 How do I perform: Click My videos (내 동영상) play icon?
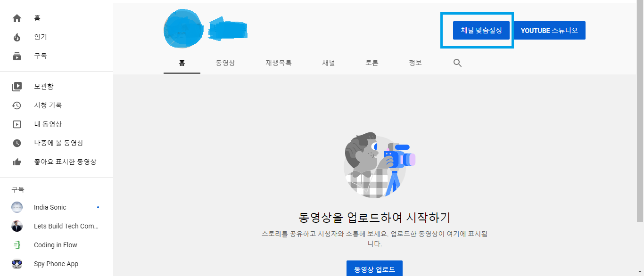coord(17,124)
